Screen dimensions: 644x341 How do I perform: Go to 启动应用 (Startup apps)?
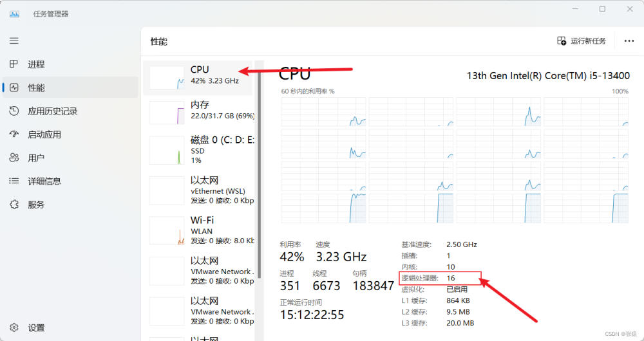[x=70, y=134]
